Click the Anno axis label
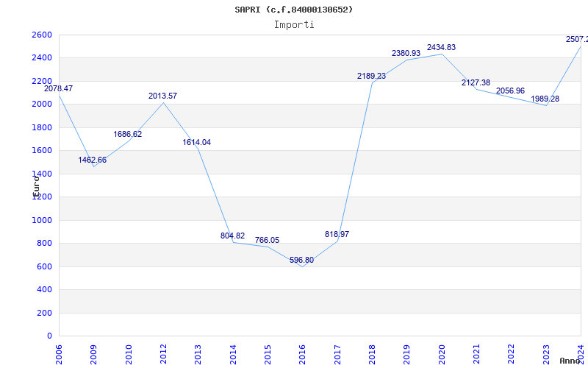The height and width of the screenshot is (368, 588). pyautogui.click(x=570, y=361)
